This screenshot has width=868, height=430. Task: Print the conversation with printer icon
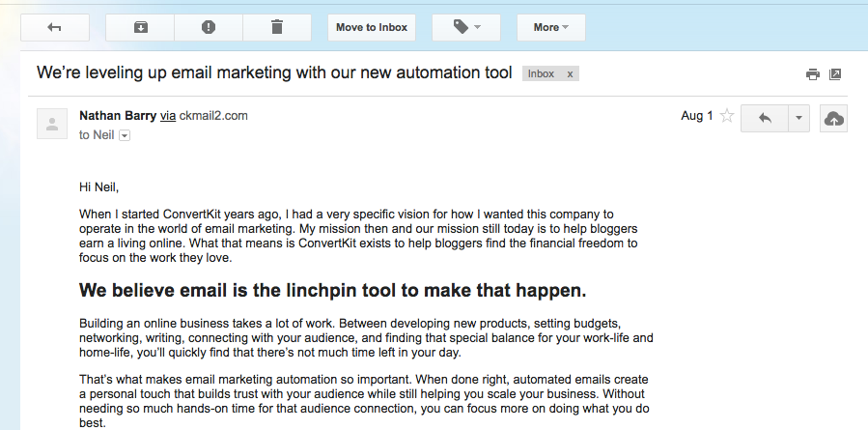pos(813,74)
